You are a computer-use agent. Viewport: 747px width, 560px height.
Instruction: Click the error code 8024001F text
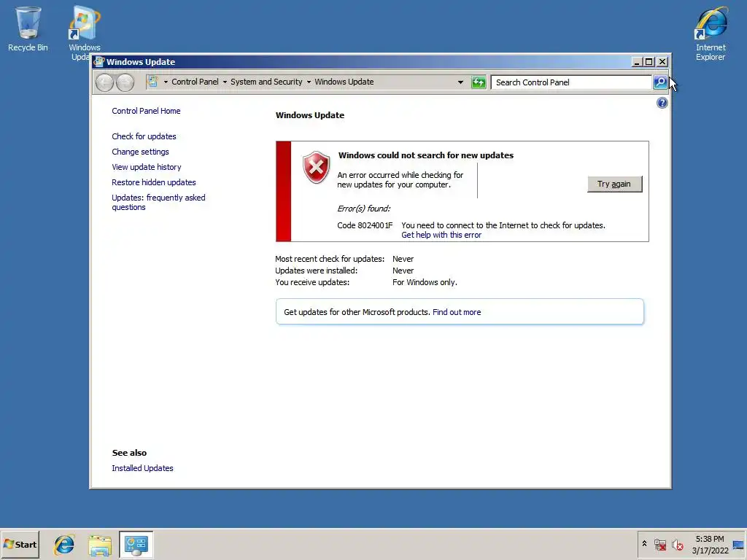click(x=365, y=225)
